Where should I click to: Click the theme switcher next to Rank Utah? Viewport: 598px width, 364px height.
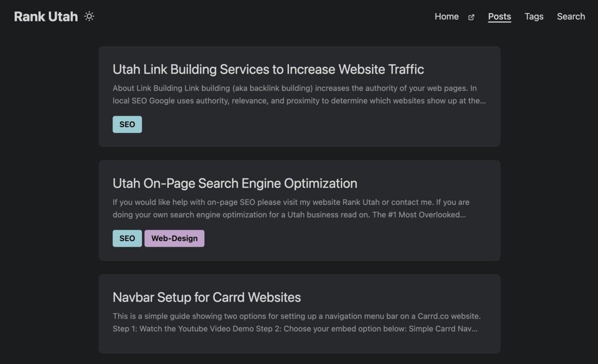tap(89, 16)
